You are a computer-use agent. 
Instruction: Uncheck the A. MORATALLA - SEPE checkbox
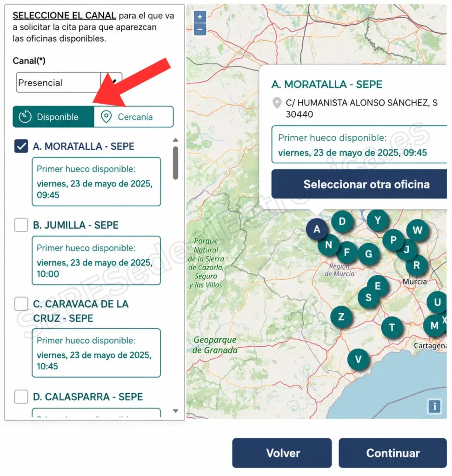coord(21,146)
